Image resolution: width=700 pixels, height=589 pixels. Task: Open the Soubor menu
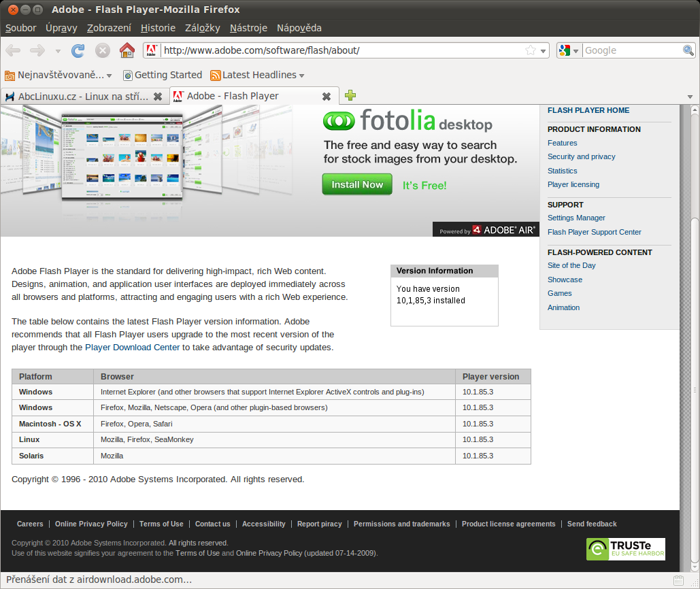tap(20, 28)
